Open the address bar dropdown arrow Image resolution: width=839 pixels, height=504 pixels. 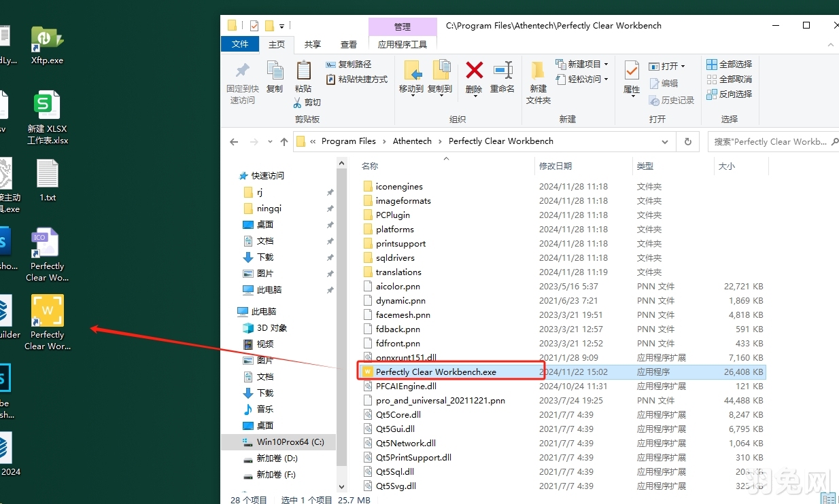tap(665, 141)
